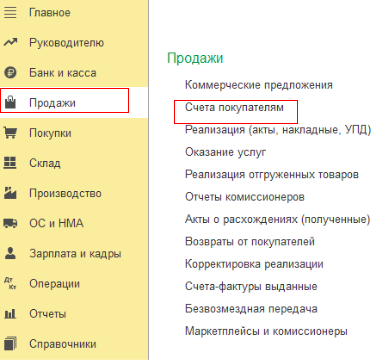Open Возвраты от покупателей link
The image size is (383, 360).
250,242
